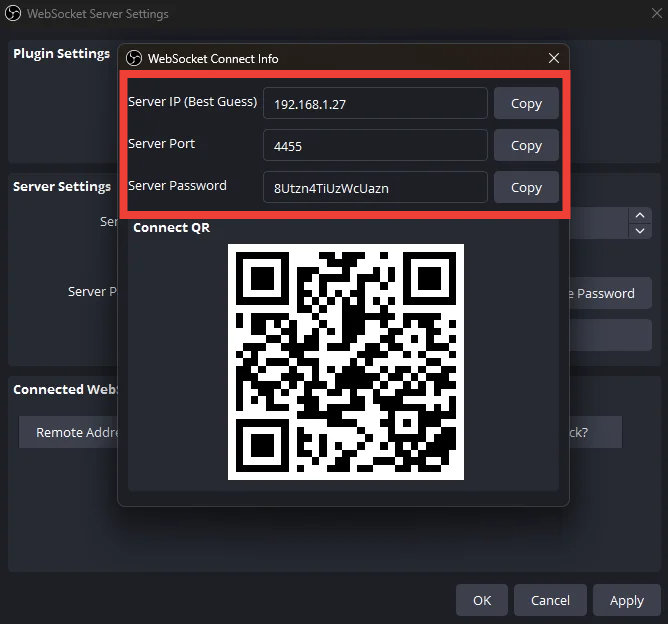Copy the Server IP value
Image resolution: width=668 pixels, height=624 pixels.
tap(526, 103)
